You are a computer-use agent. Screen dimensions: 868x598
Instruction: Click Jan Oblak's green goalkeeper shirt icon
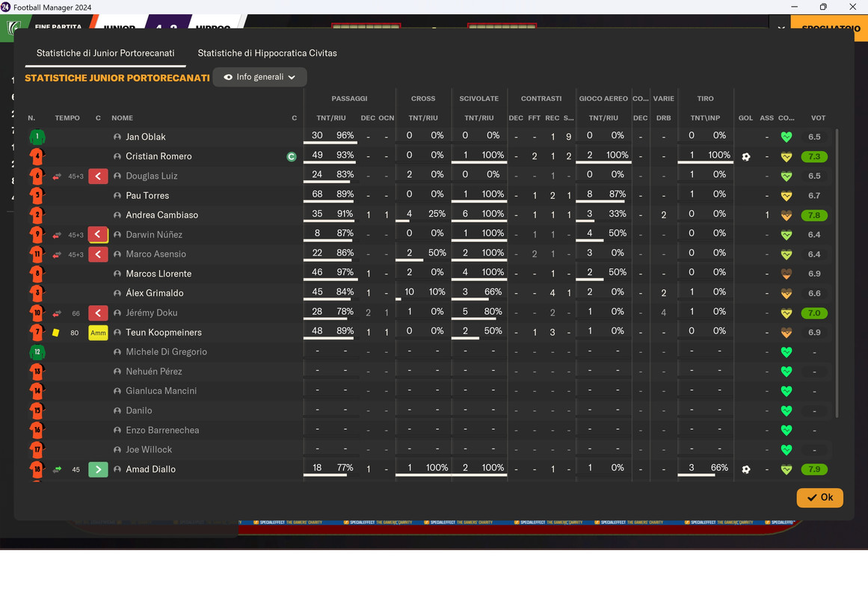coord(37,137)
